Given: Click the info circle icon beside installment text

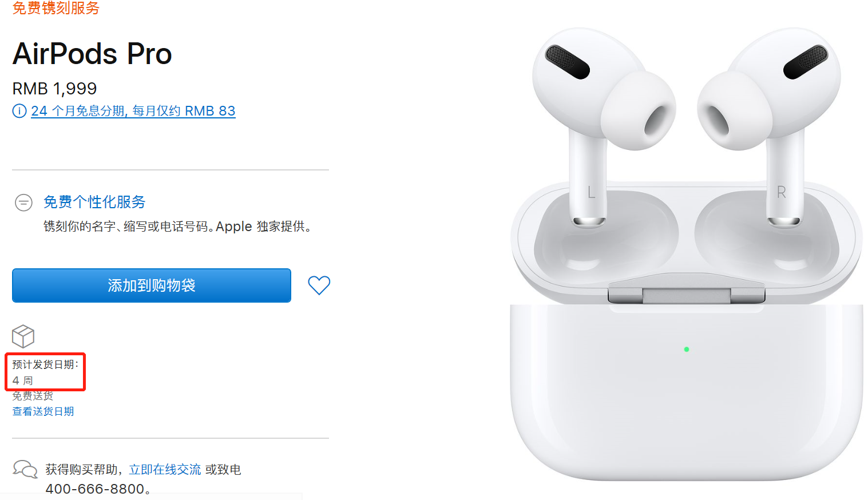Looking at the screenshot, I should tap(19, 111).
